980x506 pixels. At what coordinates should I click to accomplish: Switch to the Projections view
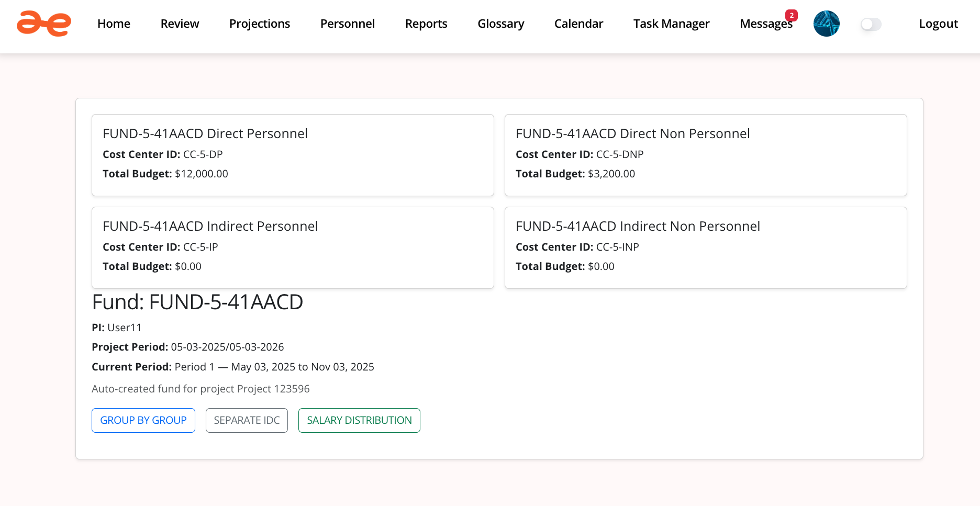point(260,24)
